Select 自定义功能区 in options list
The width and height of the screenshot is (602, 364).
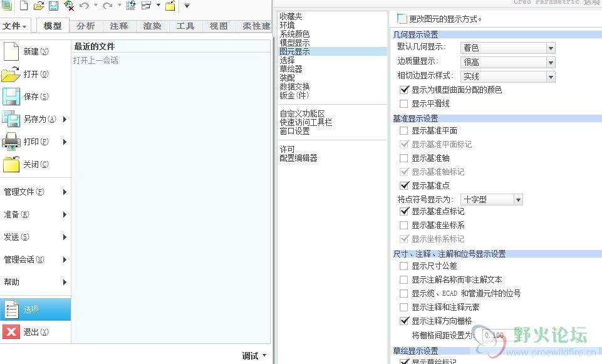pyautogui.click(x=302, y=113)
